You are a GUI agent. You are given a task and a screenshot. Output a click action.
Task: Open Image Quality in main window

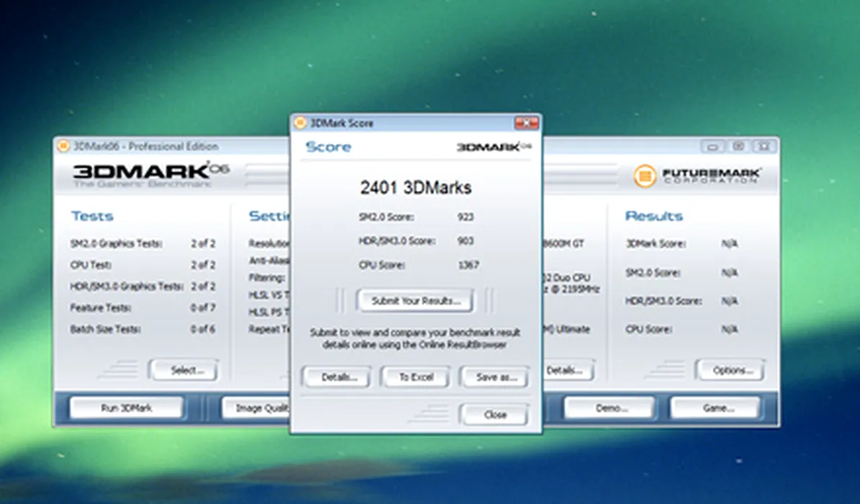(x=256, y=408)
